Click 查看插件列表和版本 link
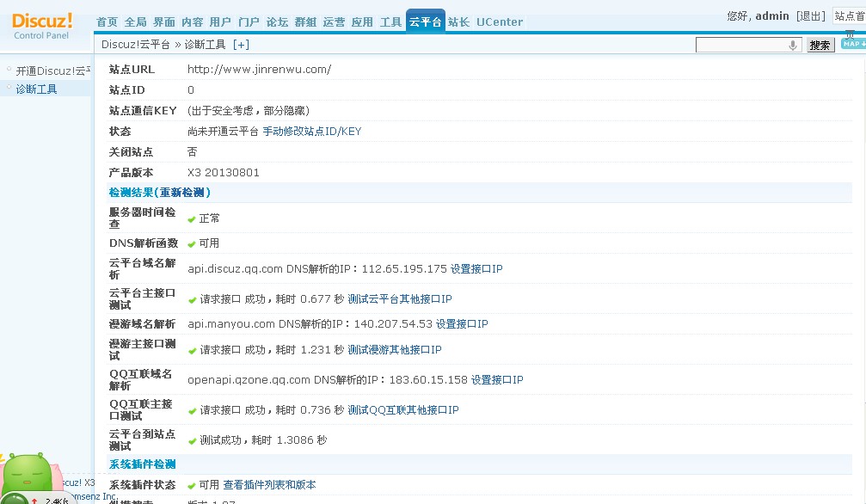 pos(269,485)
